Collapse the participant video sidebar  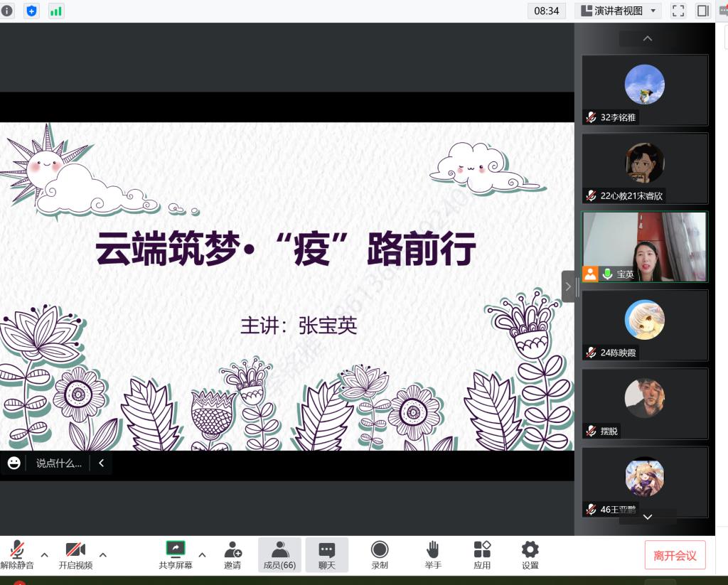click(x=568, y=286)
